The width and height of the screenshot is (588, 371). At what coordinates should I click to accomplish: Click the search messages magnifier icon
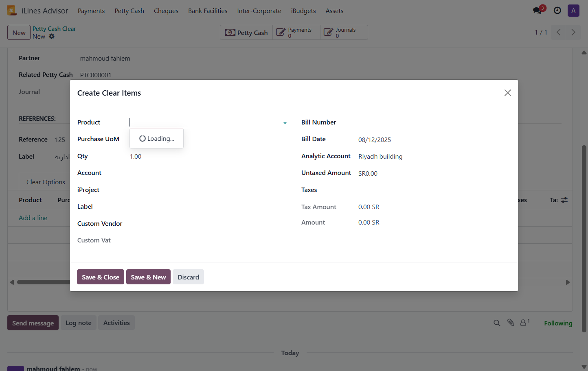point(497,323)
